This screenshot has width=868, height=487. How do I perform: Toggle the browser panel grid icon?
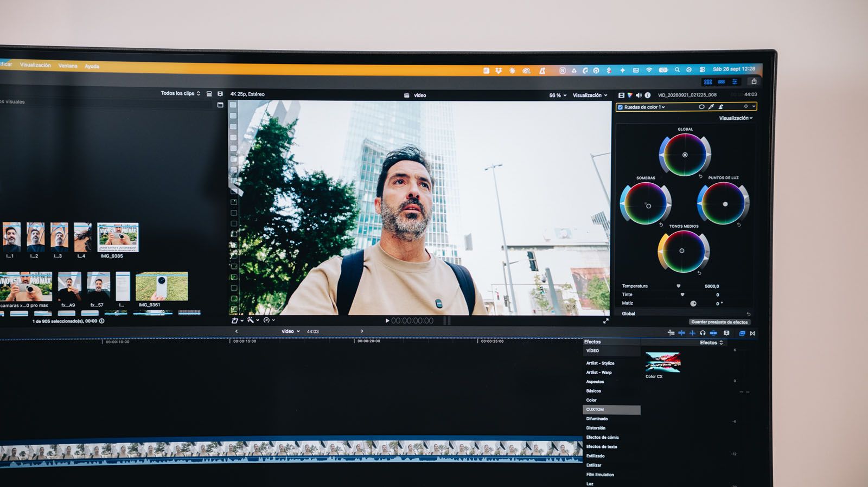(x=708, y=82)
